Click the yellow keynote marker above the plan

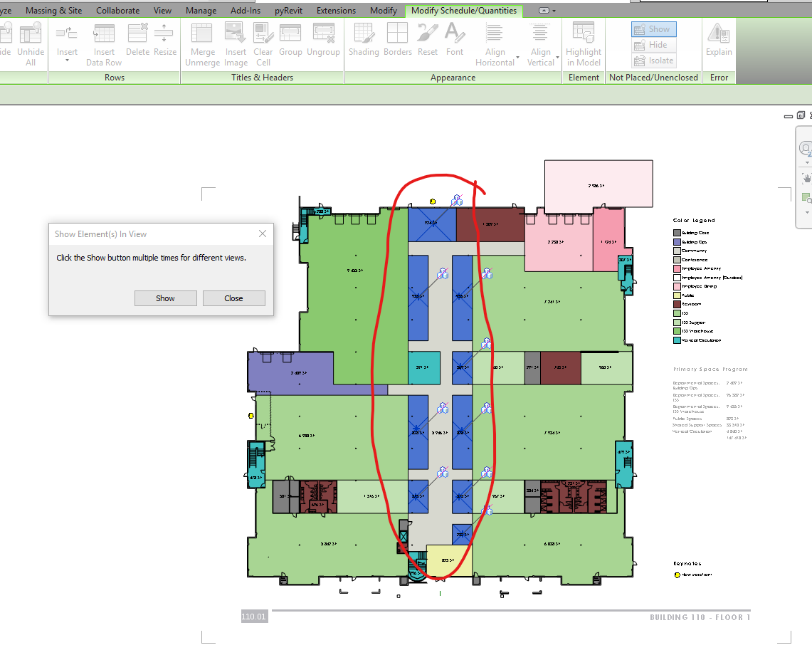(x=433, y=201)
